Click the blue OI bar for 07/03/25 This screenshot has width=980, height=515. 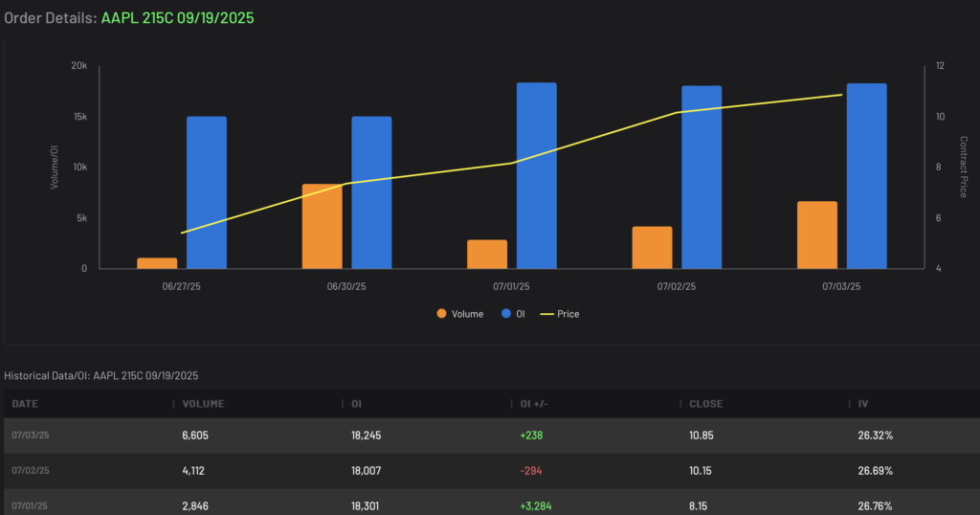pyautogui.click(x=866, y=176)
